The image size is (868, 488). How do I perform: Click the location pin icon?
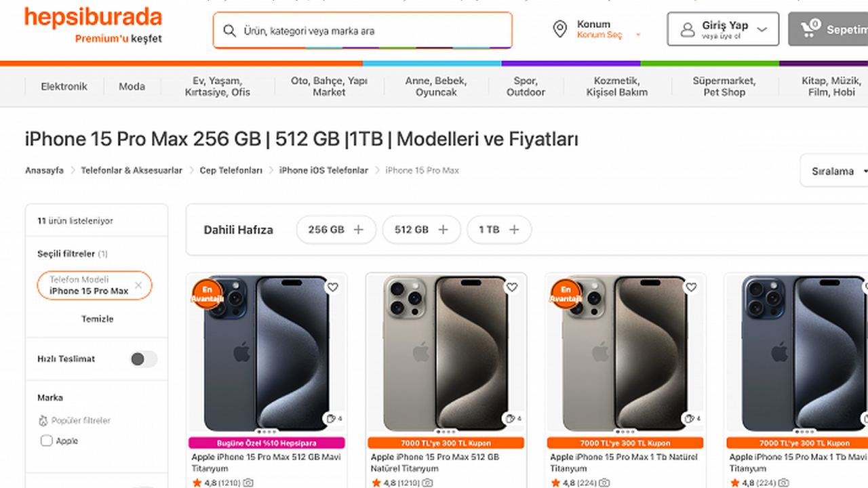tap(559, 29)
